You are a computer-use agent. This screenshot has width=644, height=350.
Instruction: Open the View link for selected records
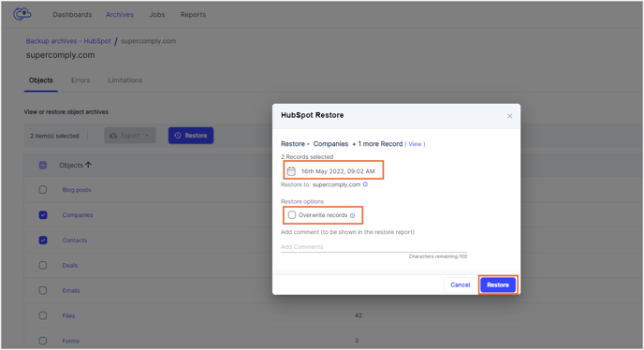point(415,144)
